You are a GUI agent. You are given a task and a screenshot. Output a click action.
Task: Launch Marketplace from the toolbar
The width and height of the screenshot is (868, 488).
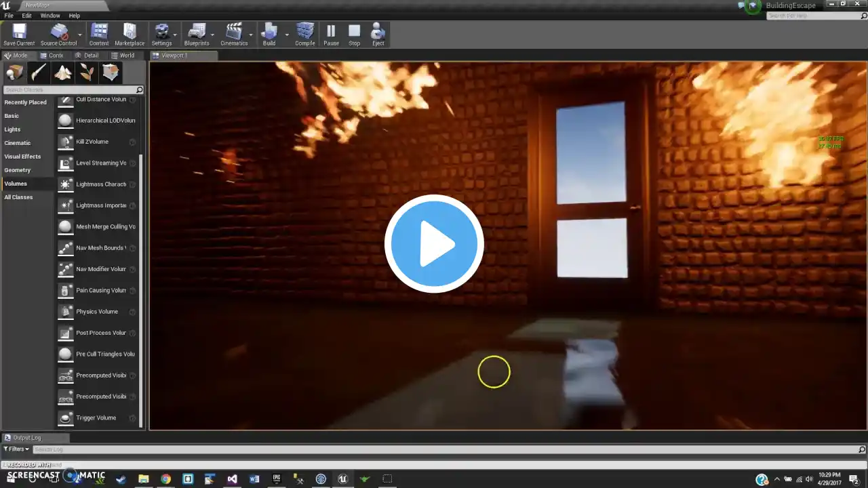[x=130, y=34]
